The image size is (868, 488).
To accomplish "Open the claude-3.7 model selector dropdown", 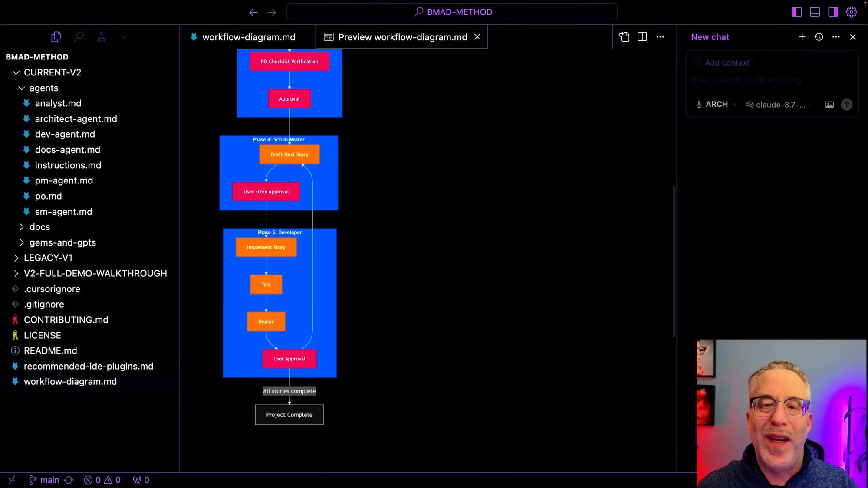I will [x=779, y=105].
